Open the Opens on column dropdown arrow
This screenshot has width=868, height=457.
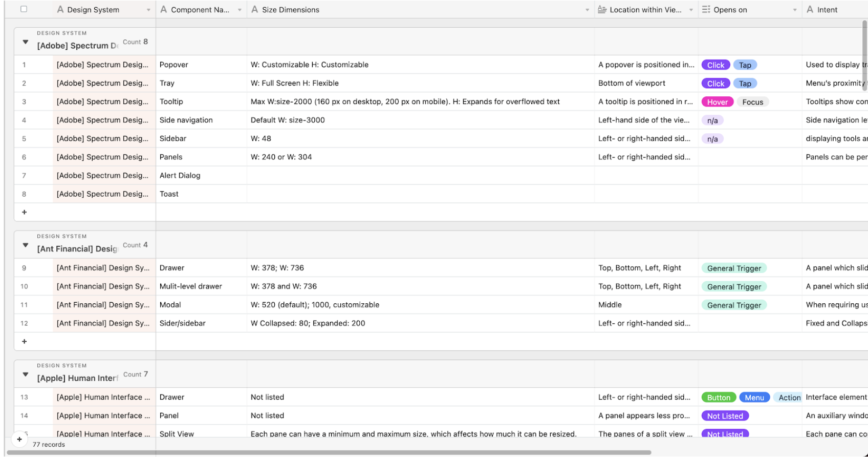coord(795,10)
